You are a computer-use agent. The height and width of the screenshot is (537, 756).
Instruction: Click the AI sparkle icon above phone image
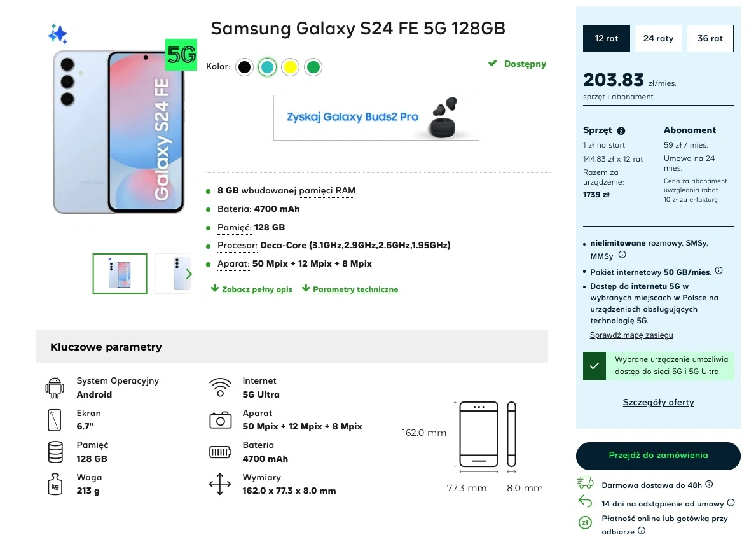point(58,34)
